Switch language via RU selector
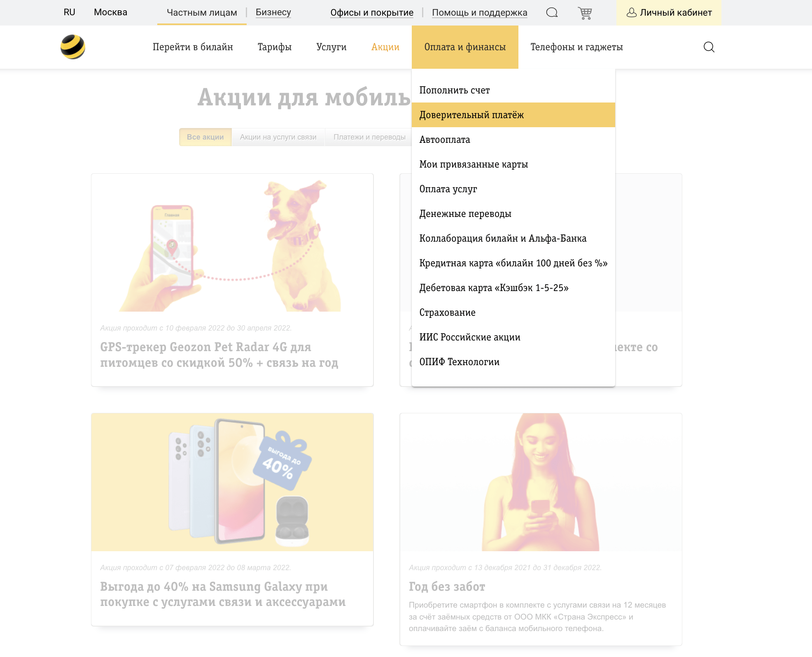Screen dimensions: 812x657 69,12
